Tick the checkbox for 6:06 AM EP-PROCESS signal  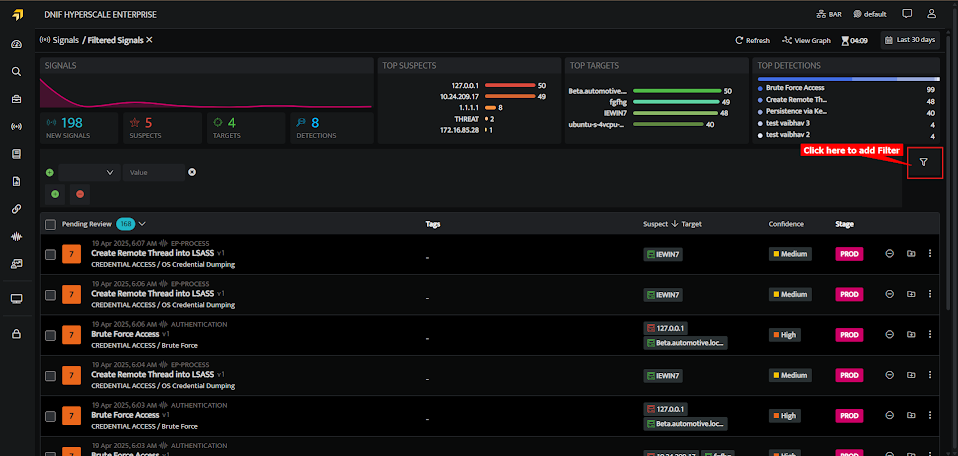51,295
